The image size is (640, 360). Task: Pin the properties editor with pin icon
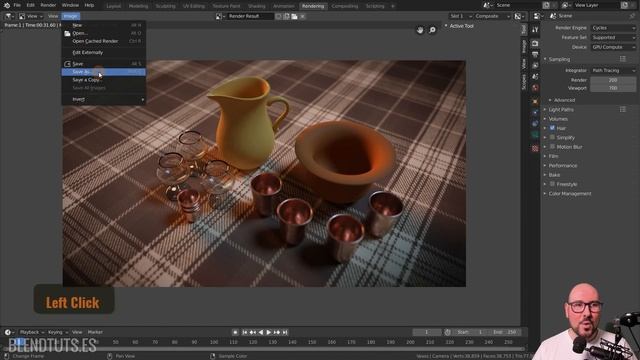coord(632,16)
